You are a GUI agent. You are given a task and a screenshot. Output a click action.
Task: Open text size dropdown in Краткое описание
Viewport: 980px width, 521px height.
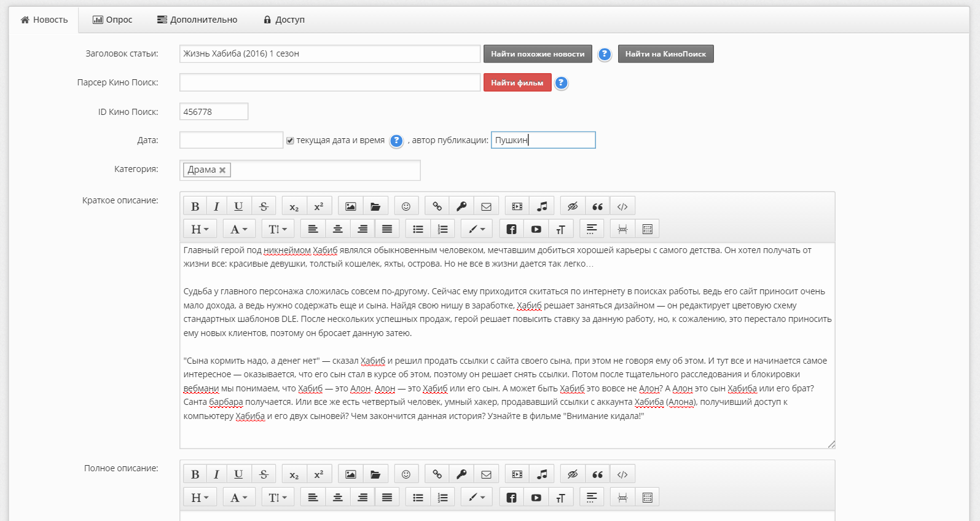point(278,229)
